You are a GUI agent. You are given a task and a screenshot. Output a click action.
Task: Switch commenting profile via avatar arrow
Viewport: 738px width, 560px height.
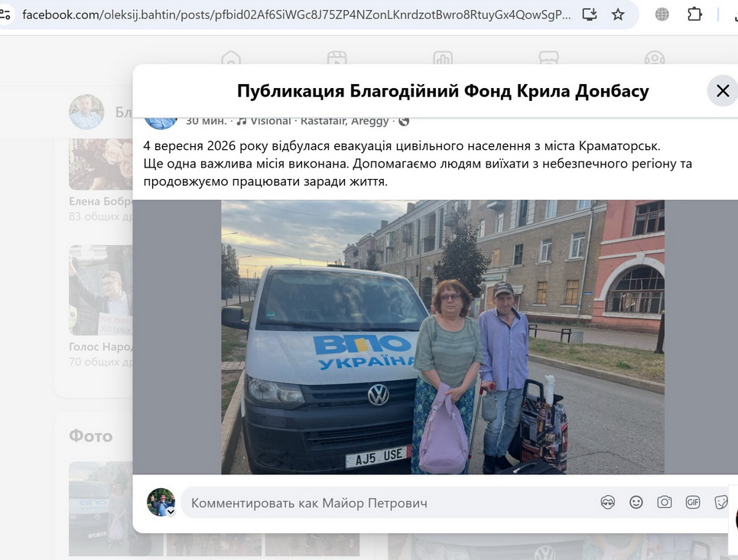(171, 512)
